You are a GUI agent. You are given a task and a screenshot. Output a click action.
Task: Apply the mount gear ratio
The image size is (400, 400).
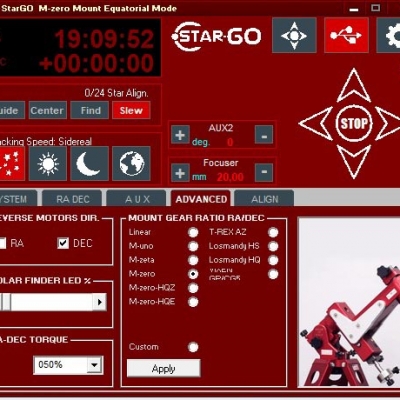pos(164,369)
